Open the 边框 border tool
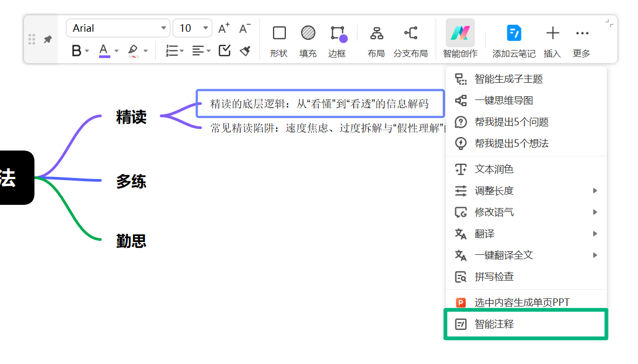Screen dimensions: 638x364 338,41
